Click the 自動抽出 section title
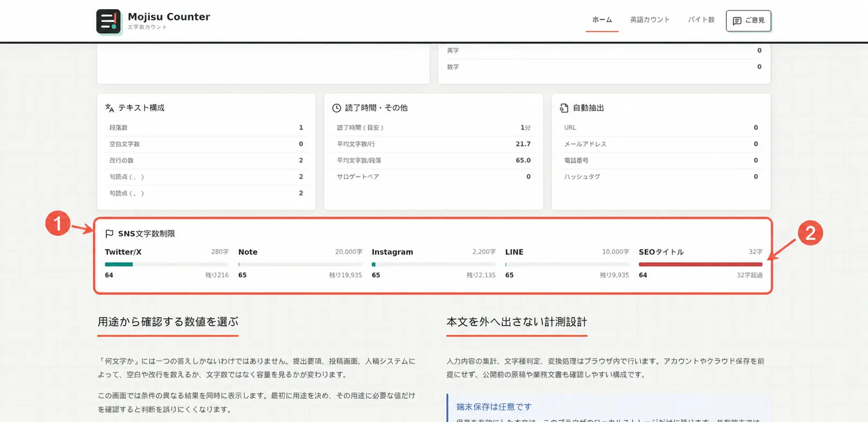The image size is (868, 422). tap(589, 108)
